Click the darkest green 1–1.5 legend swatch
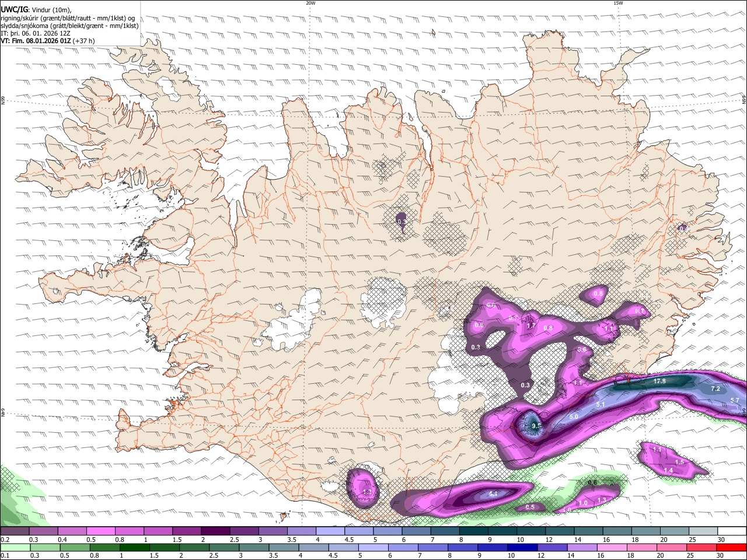 click(x=135, y=547)
